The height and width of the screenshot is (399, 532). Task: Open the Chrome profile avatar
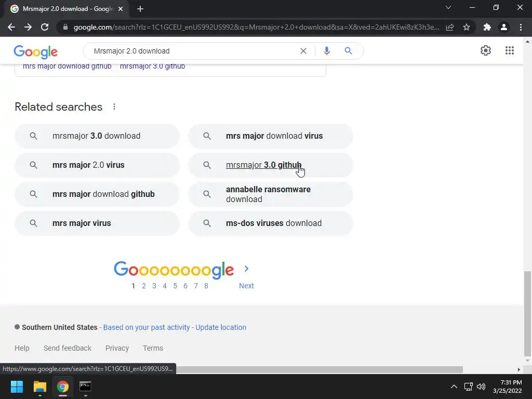(504, 27)
